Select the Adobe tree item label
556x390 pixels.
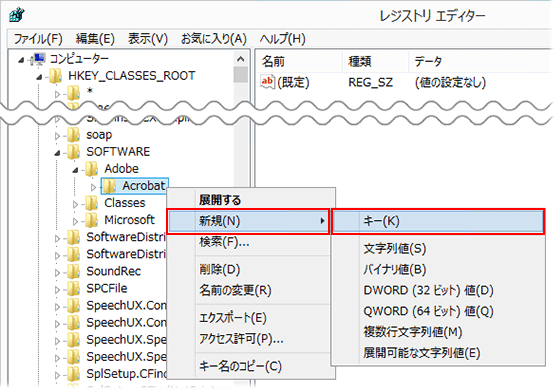(x=121, y=169)
